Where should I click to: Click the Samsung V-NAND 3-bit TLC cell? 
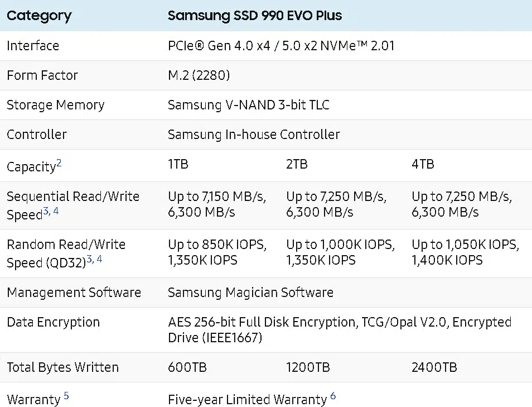[249, 104]
